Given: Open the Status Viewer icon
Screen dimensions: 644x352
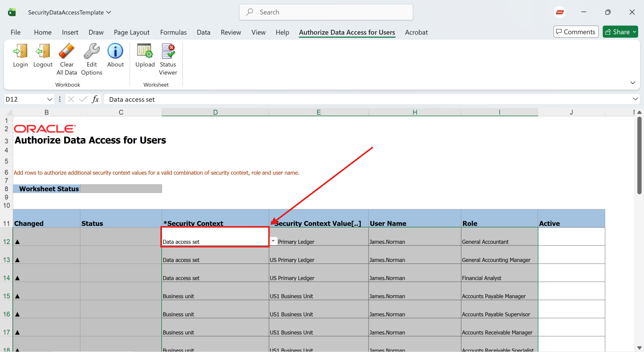Looking at the screenshot, I should pyautogui.click(x=168, y=51).
